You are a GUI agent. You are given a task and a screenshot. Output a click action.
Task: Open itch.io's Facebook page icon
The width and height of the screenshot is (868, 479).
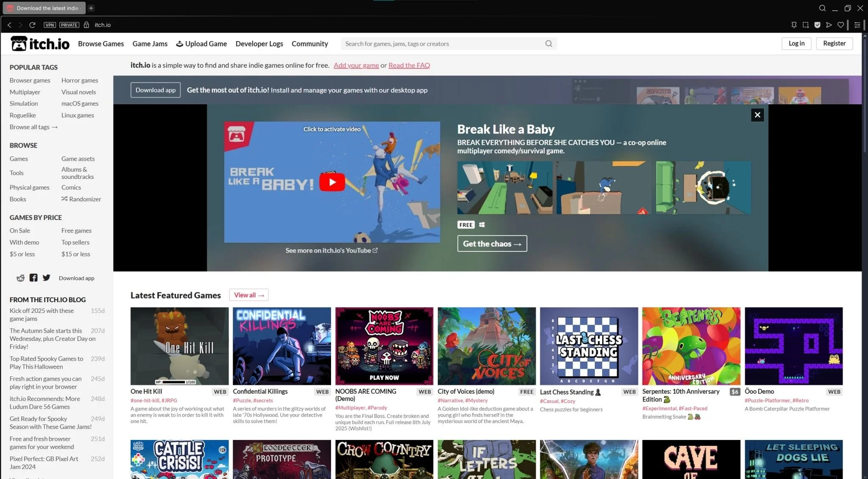(x=33, y=278)
